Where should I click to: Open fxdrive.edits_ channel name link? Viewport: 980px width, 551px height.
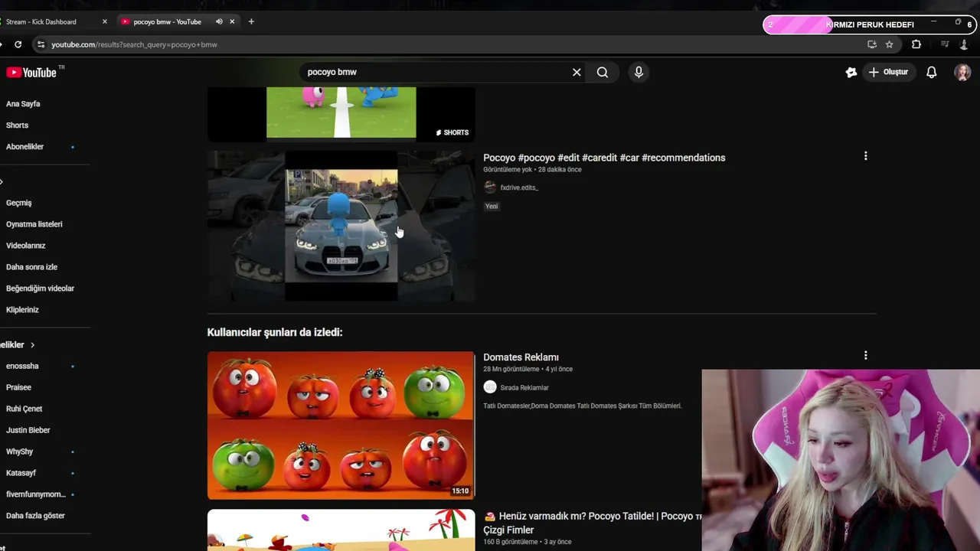click(519, 187)
